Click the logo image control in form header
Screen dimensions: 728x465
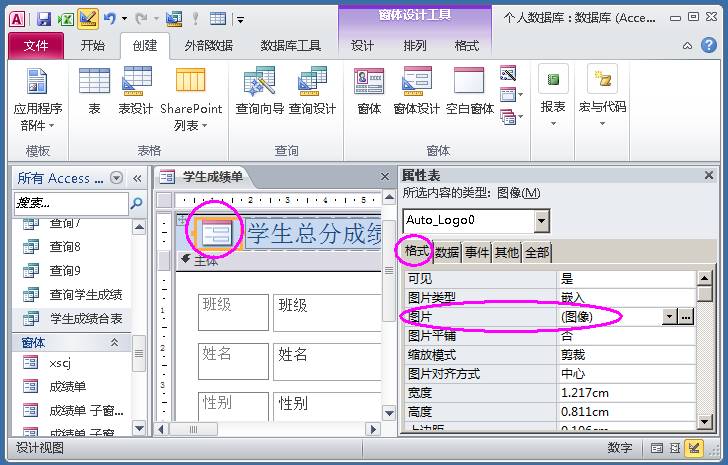click(x=216, y=232)
